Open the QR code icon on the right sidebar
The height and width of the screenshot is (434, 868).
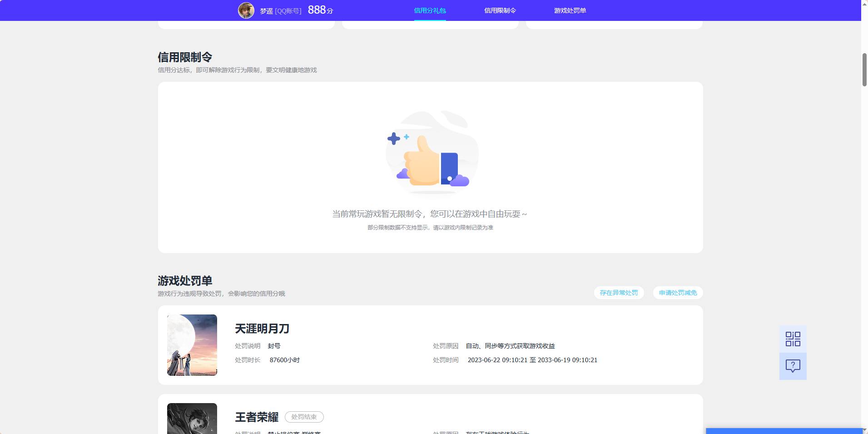click(793, 339)
